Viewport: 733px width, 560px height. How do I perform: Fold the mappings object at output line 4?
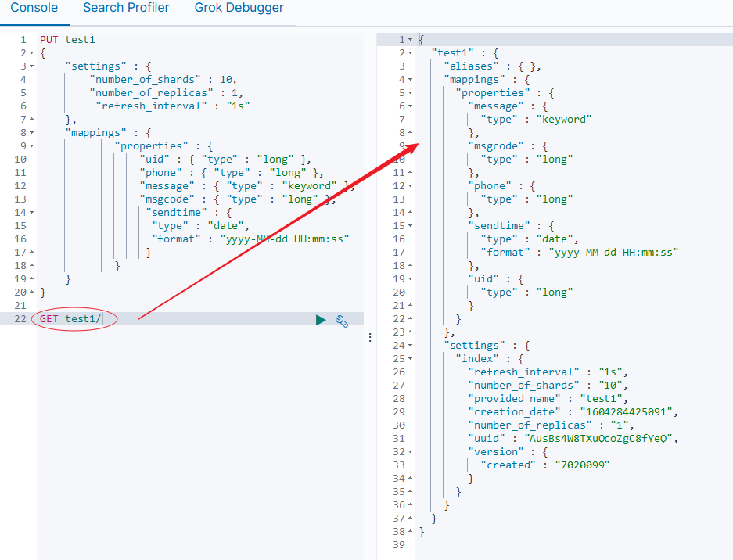coord(411,80)
